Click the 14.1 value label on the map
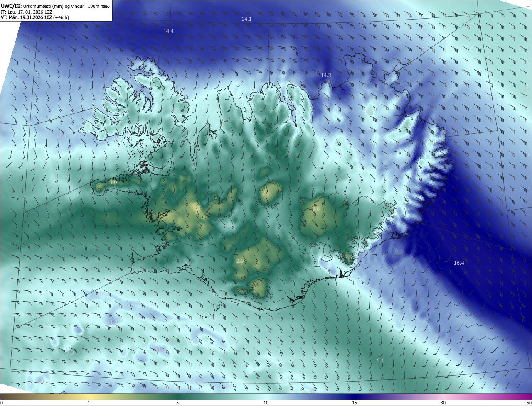The height and width of the screenshot is (406, 532). click(246, 19)
